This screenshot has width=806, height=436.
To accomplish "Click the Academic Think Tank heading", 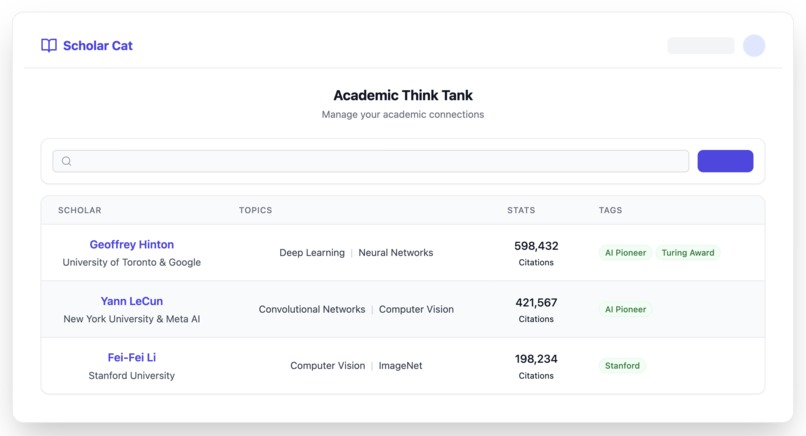I will pos(403,95).
